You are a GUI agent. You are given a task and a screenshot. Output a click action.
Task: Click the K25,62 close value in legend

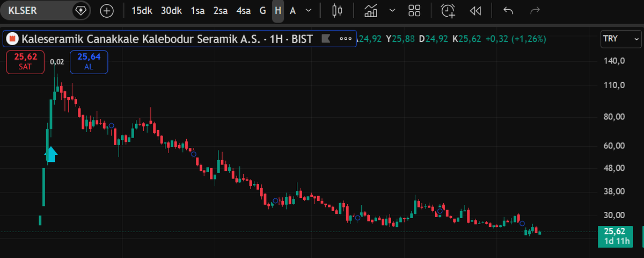tap(467, 39)
